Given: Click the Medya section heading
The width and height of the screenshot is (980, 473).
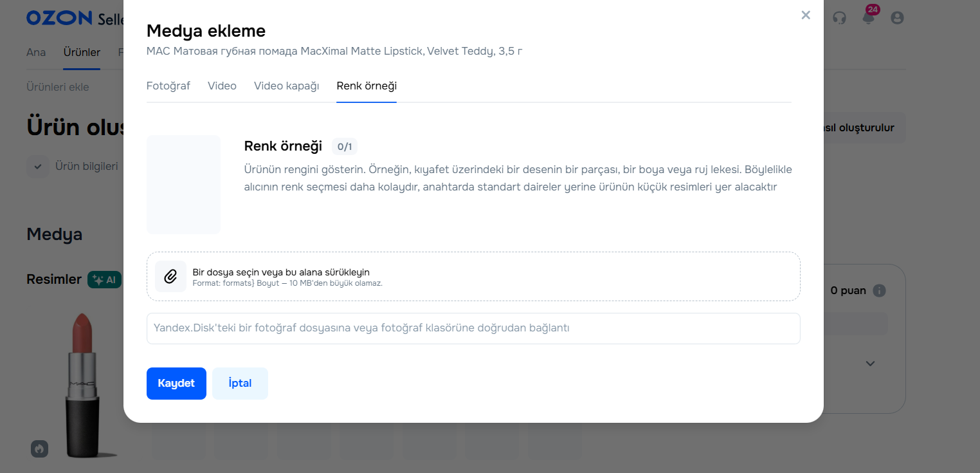Looking at the screenshot, I should click(x=55, y=234).
